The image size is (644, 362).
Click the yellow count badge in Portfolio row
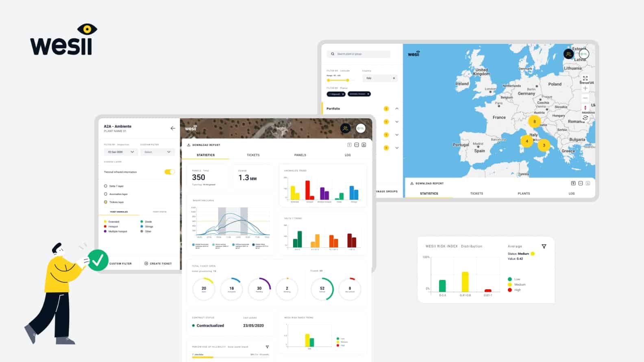(x=386, y=109)
